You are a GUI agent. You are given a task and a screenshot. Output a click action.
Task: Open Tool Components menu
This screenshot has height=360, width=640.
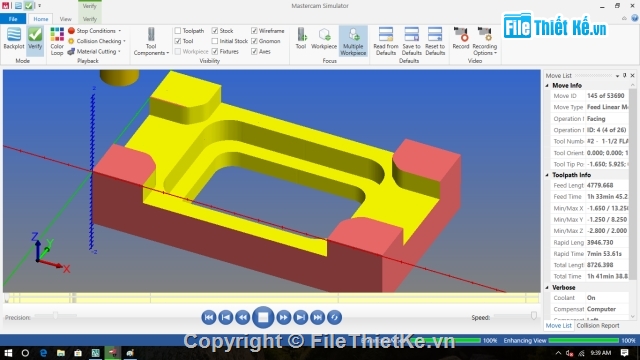(x=151, y=41)
